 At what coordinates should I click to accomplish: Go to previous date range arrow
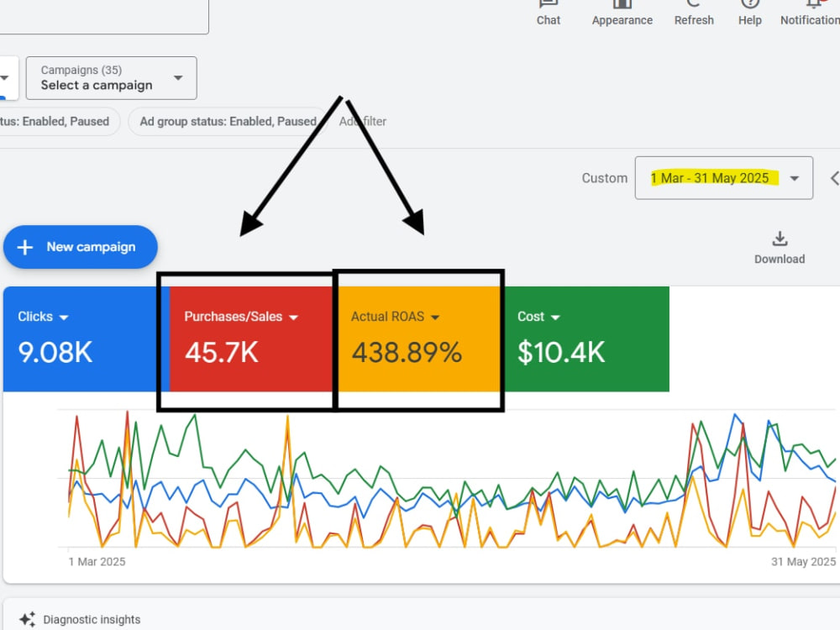click(x=834, y=178)
